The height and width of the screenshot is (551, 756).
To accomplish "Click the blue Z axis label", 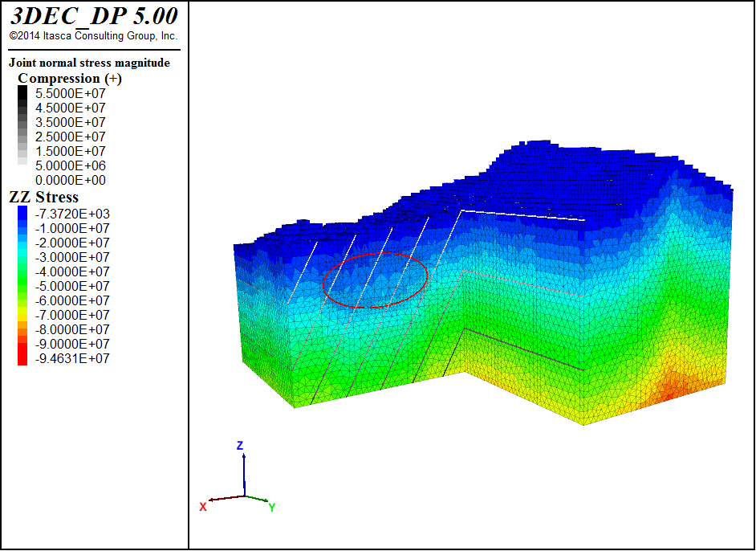I will coord(240,445).
